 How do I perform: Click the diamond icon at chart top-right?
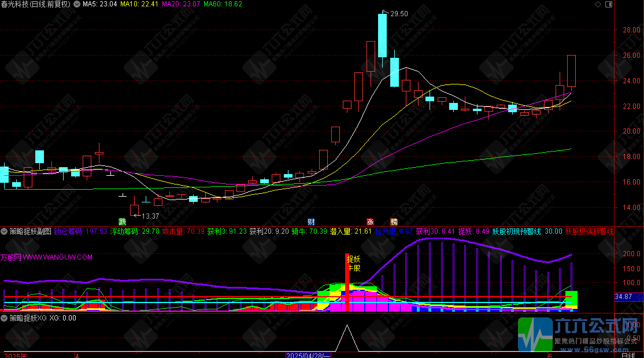598,4
